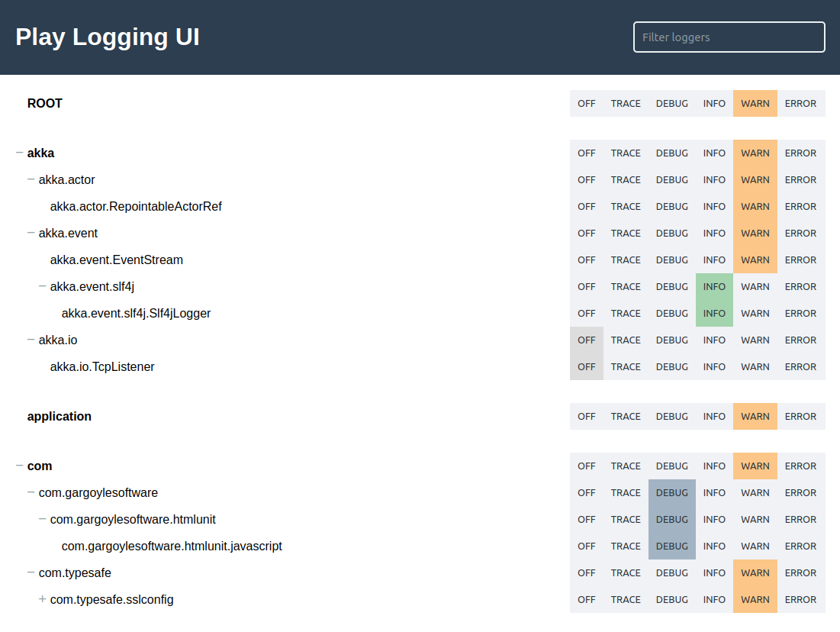Set akka.event.slf4j.Slf4jLogger to ERROR

pyautogui.click(x=801, y=314)
